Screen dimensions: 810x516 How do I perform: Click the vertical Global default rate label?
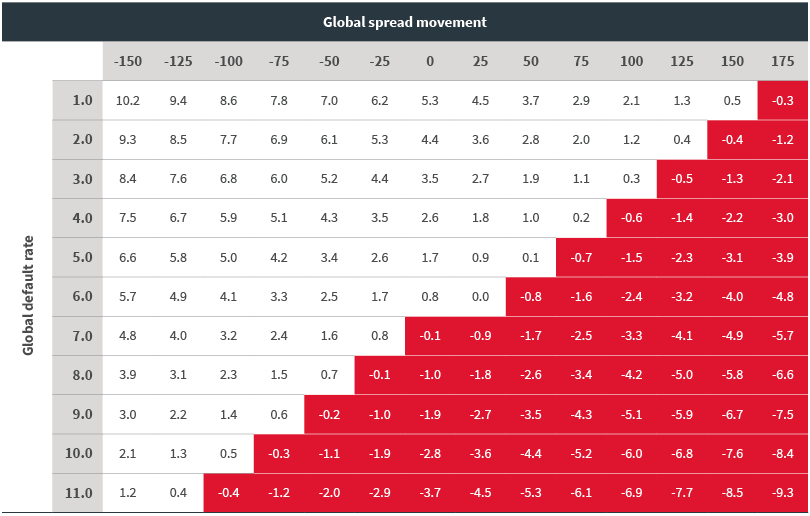27,296
